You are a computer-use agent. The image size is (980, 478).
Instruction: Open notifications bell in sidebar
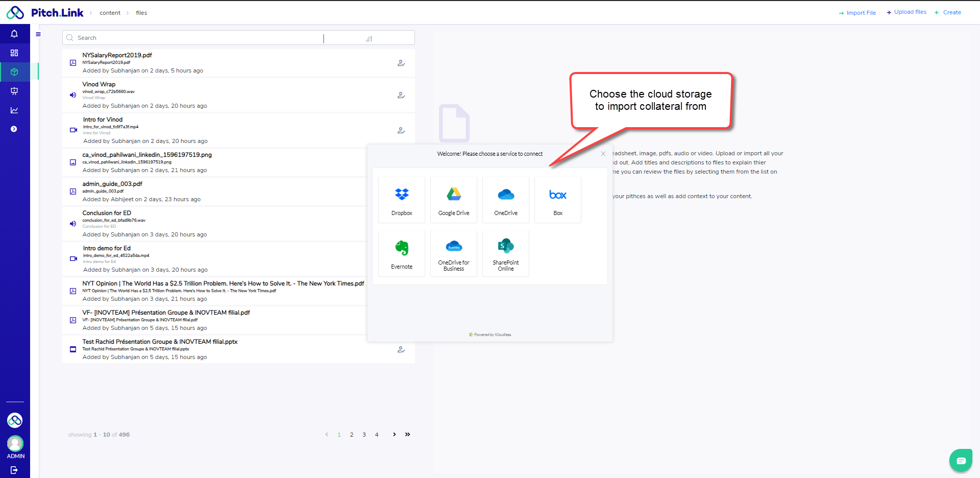(x=14, y=34)
